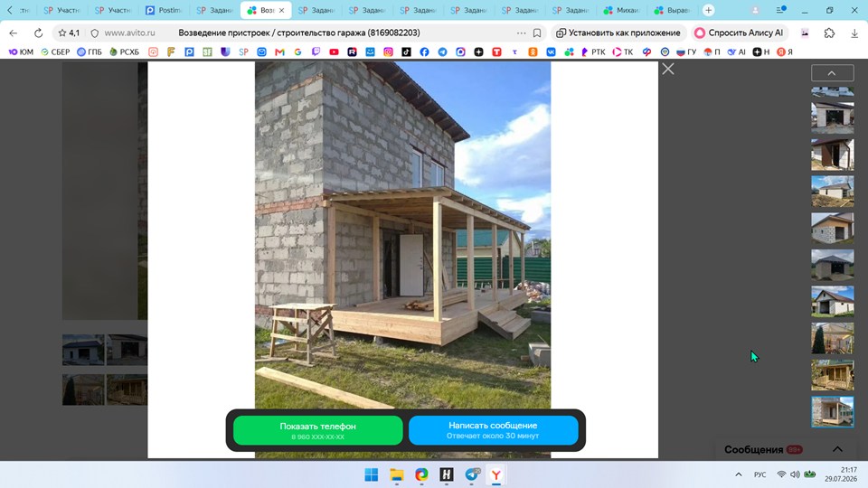Open the Odnoklassniki bookmark
Image resolution: width=868 pixels, height=488 pixels.
(x=533, y=52)
